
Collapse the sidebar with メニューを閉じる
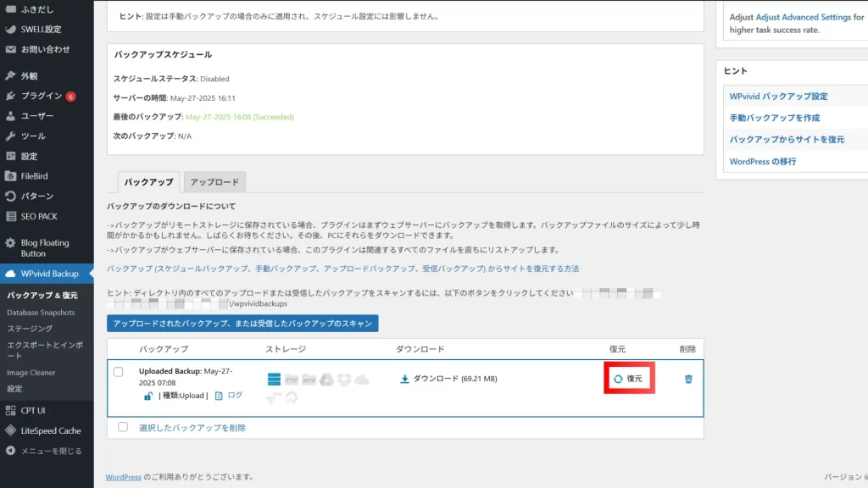pos(51,451)
